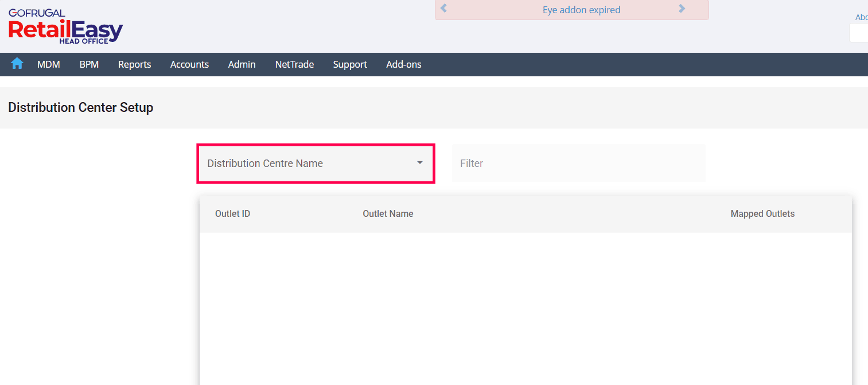
Task: Open the Reports menu
Action: tap(135, 64)
